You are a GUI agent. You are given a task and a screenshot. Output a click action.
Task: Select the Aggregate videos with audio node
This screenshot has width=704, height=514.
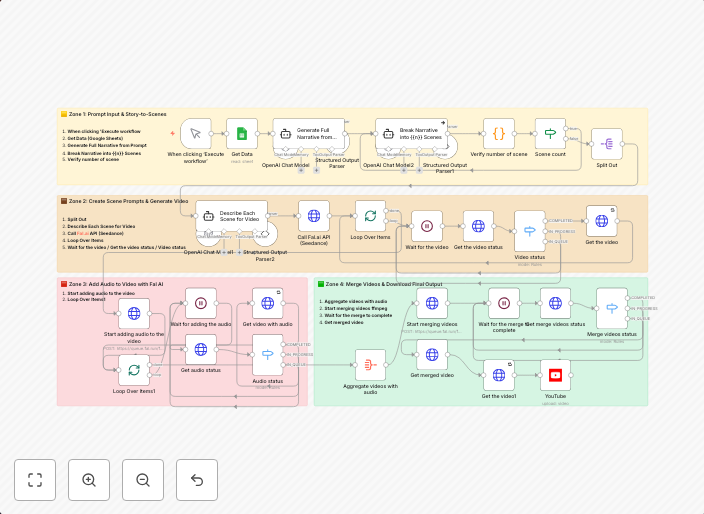click(370, 365)
